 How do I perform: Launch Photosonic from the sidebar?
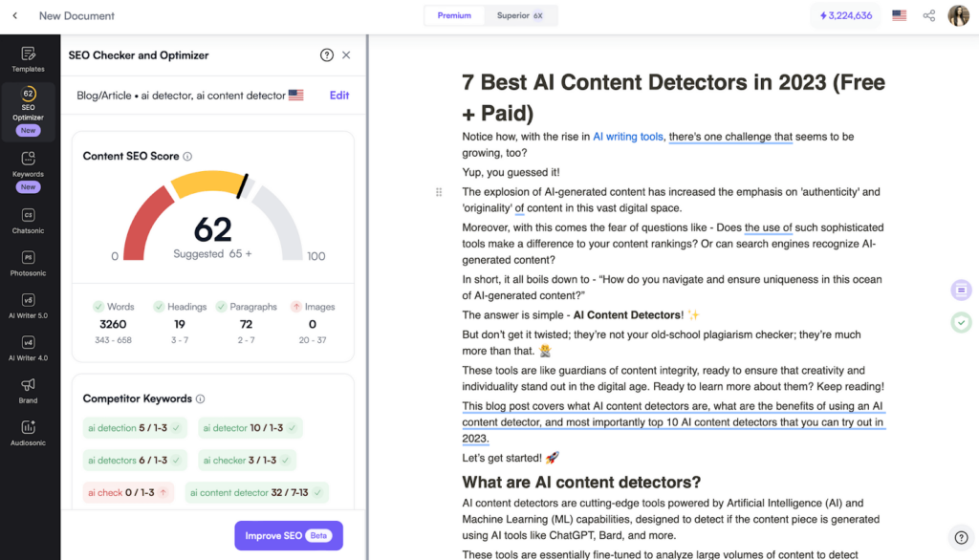click(28, 264)
